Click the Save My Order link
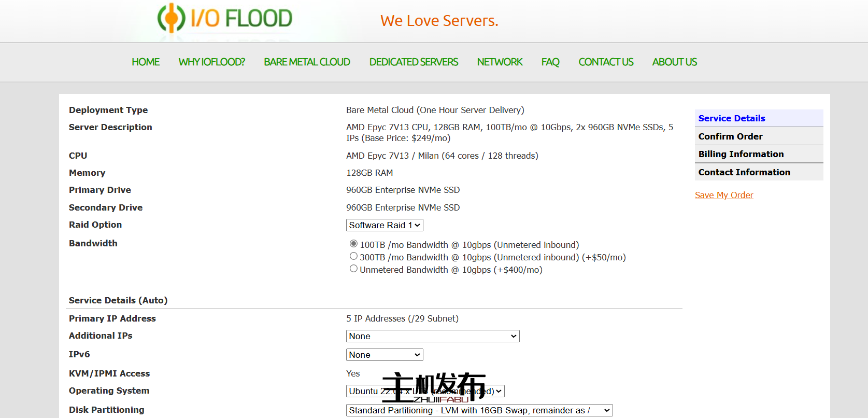 pos(724,195)
